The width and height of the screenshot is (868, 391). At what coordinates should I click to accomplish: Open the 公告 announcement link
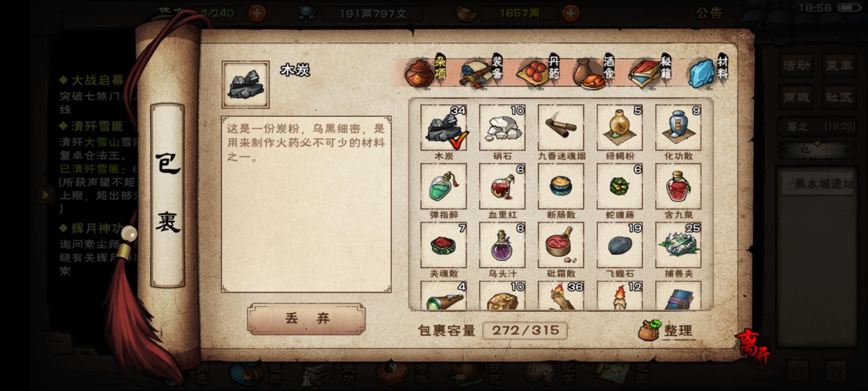[709, 13]
